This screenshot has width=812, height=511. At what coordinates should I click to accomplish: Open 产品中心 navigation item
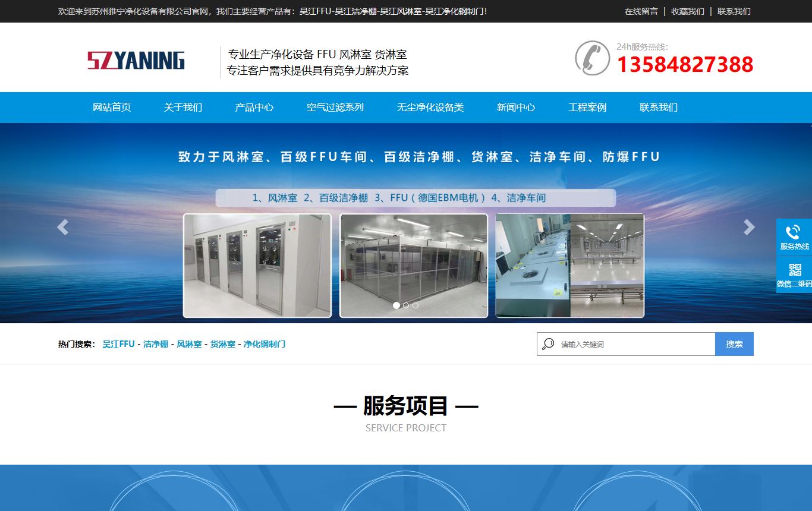[x=254, y=108]
